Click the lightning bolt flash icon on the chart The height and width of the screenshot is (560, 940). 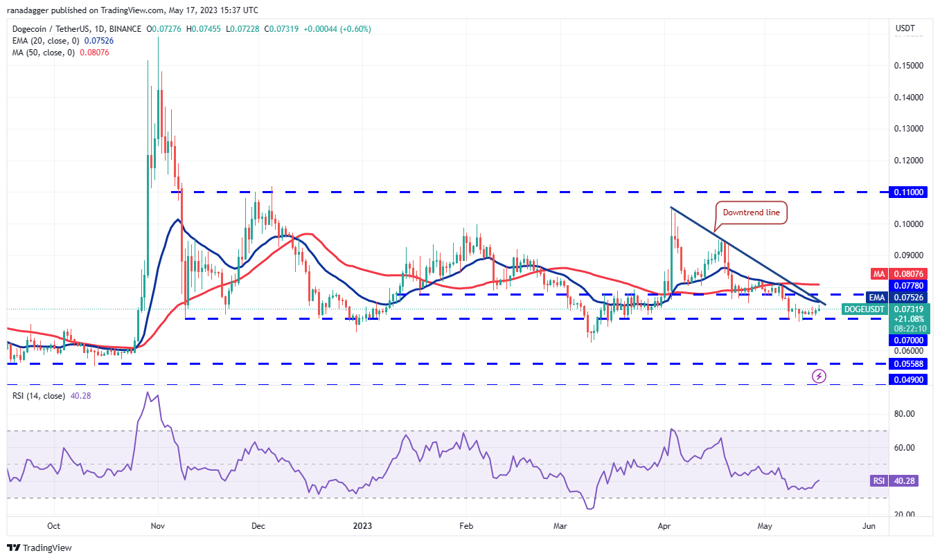(x=818, y=377)
